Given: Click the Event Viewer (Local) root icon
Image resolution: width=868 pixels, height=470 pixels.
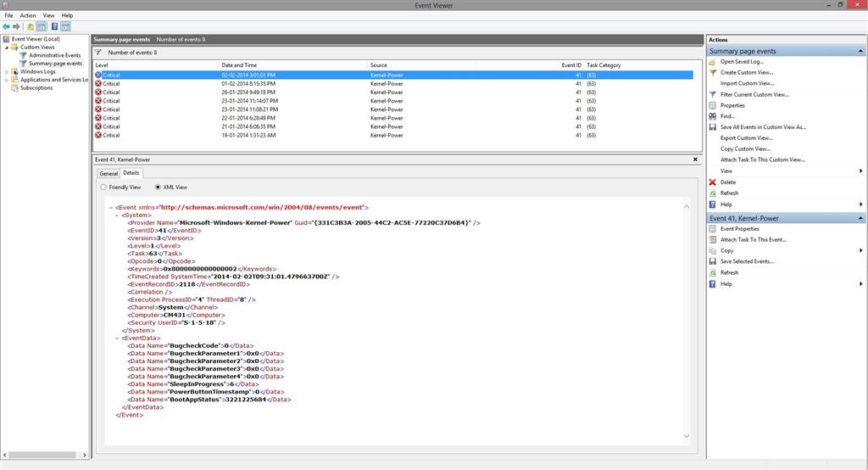Looking at the screenshot, I should 6,39.
